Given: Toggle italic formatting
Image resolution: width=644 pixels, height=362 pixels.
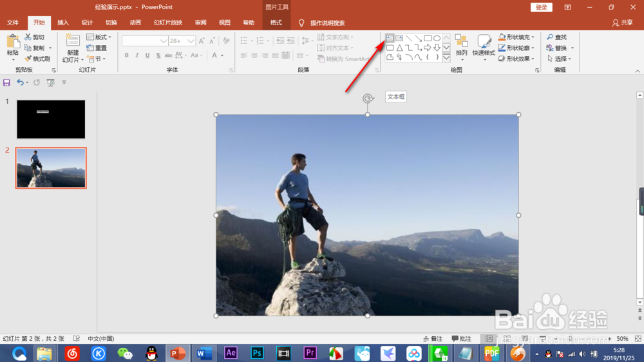Looking at the screenshot, I should tap(137, 55).
